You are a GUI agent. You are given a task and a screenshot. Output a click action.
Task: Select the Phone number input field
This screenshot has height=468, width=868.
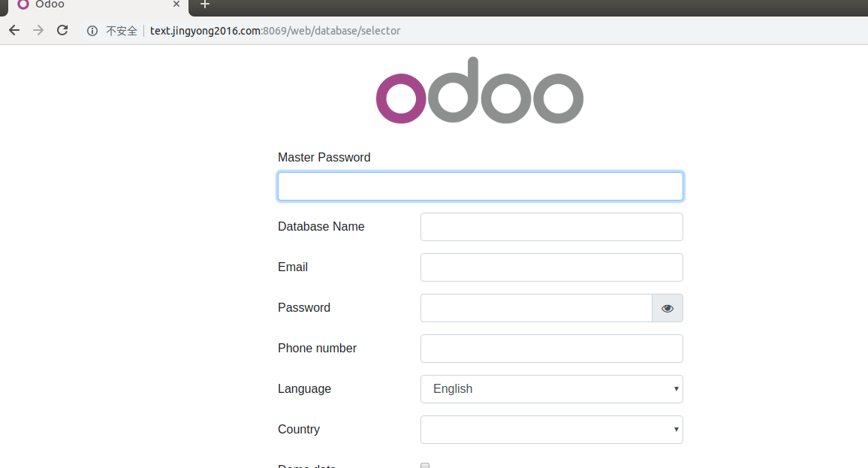552,349
